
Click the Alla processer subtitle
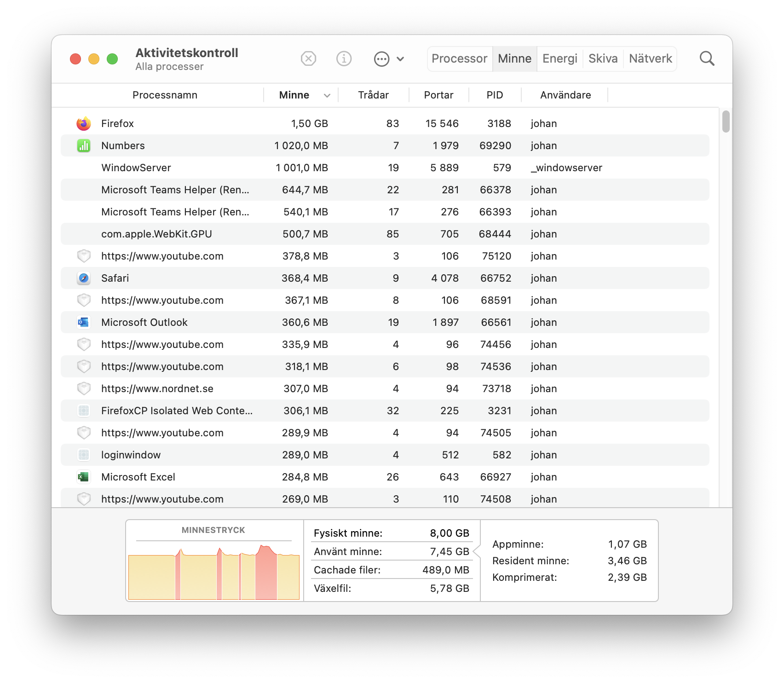pyautogui.click(x=169, y=67)
